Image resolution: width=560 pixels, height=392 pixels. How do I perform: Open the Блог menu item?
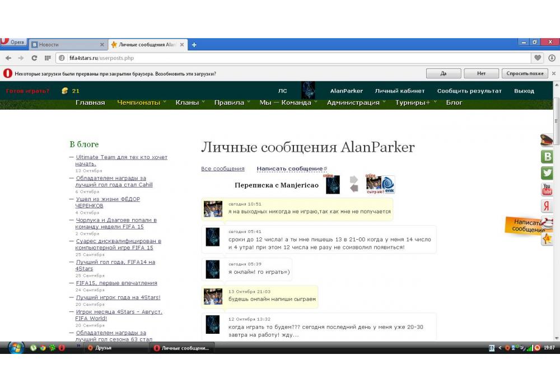[454, 102]
